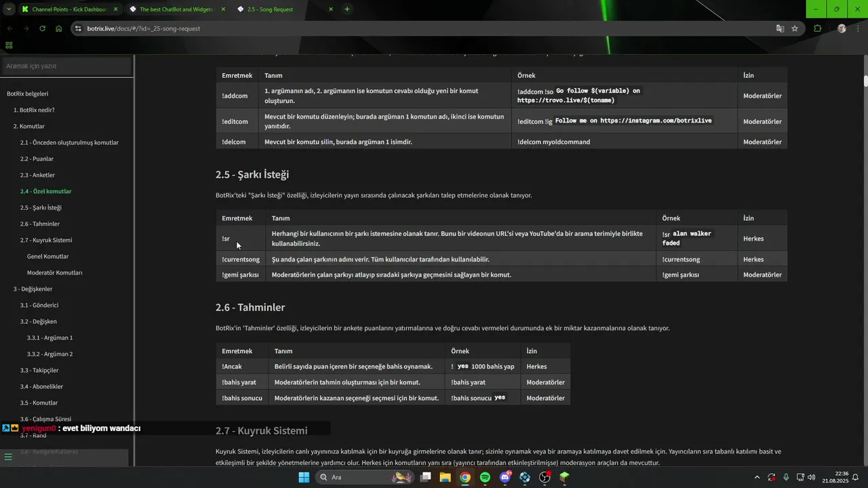Click the page vertical scrollbar thumb
Viewport: 868px width, 488px height.
[x=865, y=81]
